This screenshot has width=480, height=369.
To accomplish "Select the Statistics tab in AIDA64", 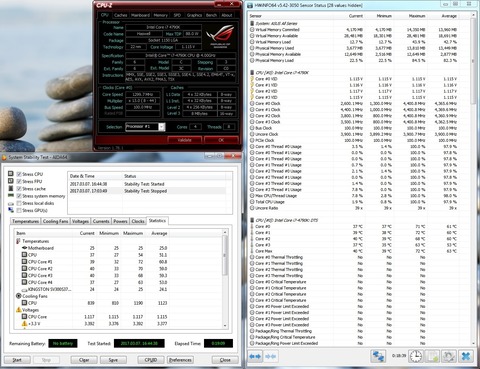I will 157,221.
